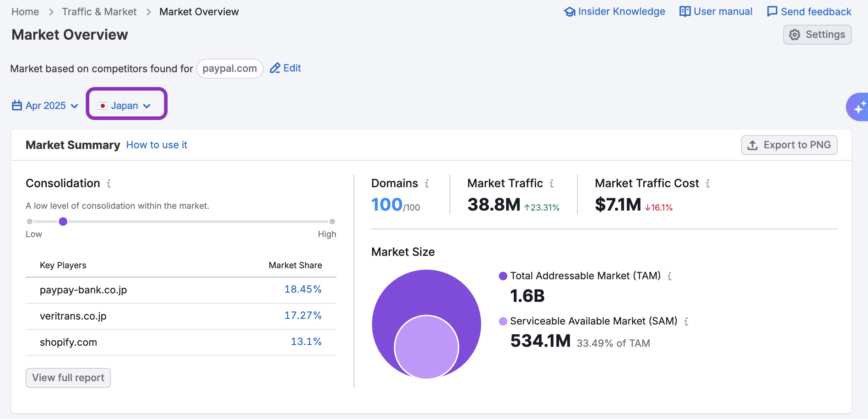Click the Total Addressable Market info icon
This screenshot has width=868, height=419.
(669, 276)
